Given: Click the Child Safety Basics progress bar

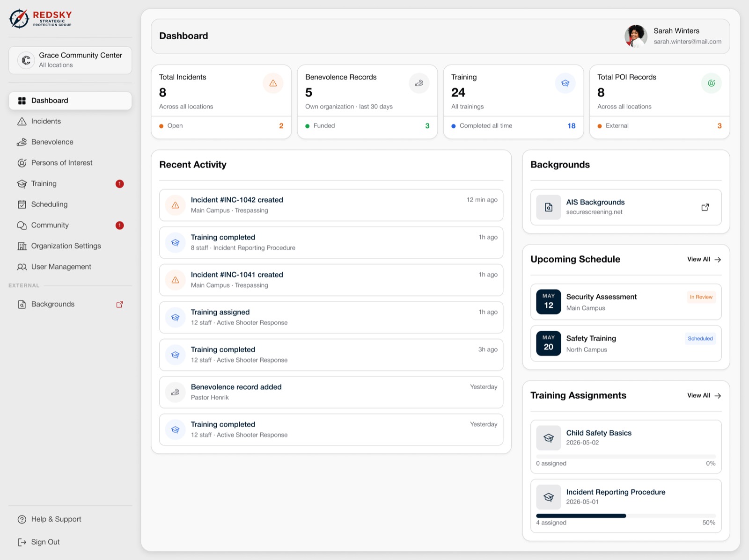Looking at the screenshot, I should [626, 456].
